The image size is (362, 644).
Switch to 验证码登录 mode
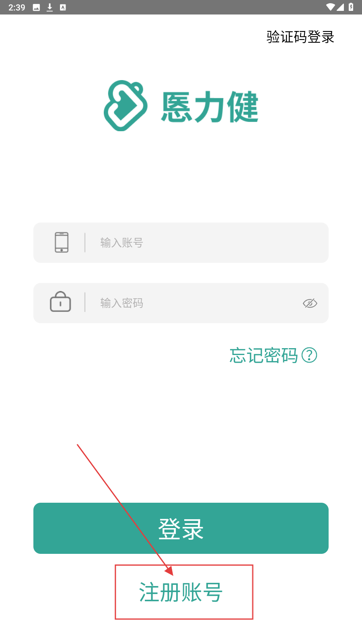tap(300, 37)
